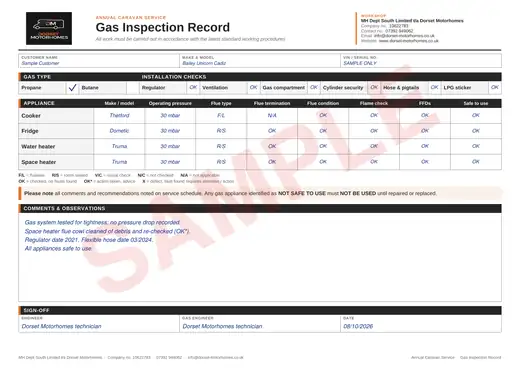Tick the empty Butane checkbox
Image resolution: width=520 pixels, height=368 pixels.
(133, 88)
